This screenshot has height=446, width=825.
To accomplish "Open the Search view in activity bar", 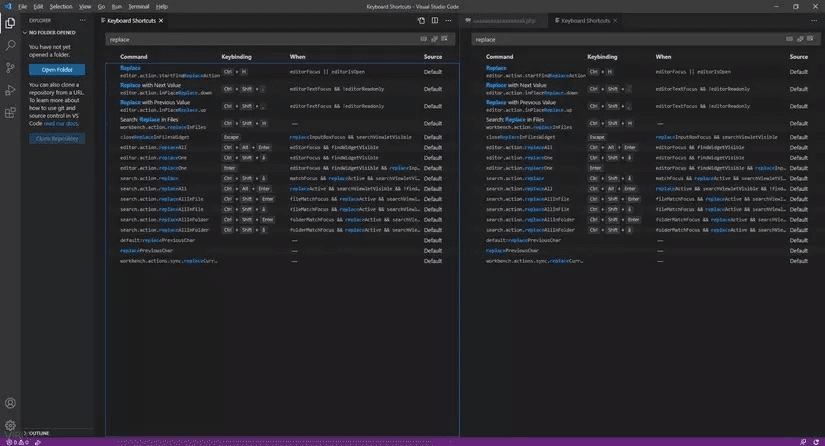I will point(10,46).
